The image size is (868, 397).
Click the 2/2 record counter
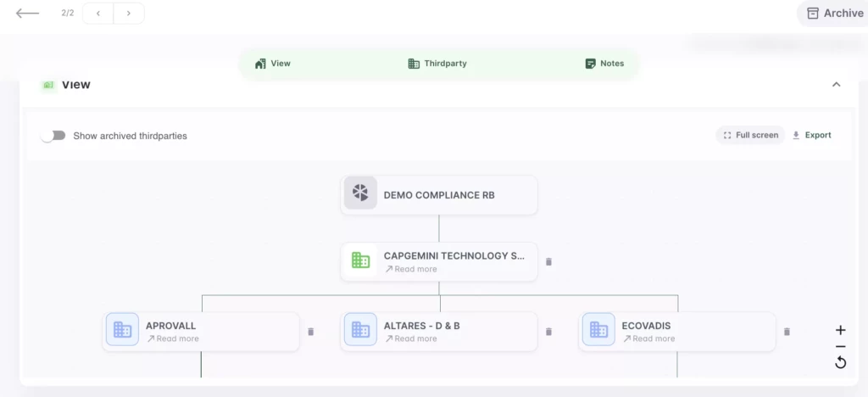click(68, 14)
